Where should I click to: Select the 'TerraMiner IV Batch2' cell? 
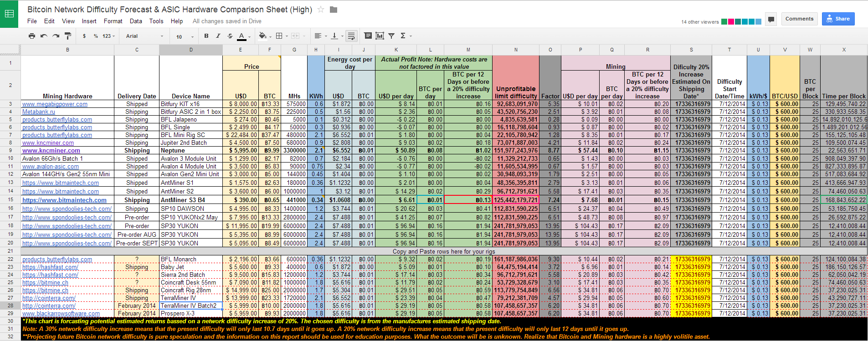pos(191,306)
